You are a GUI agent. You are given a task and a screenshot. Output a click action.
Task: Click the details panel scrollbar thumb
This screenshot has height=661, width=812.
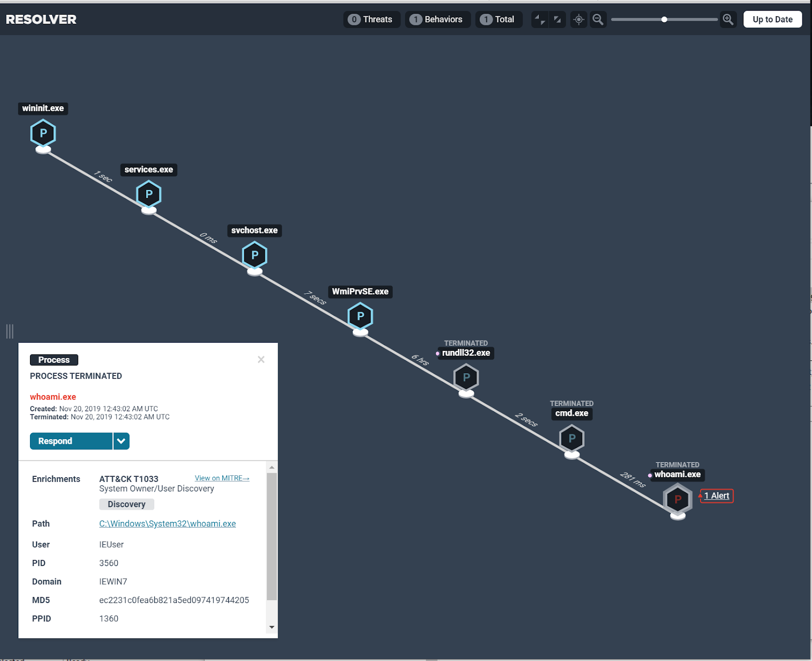272,536
